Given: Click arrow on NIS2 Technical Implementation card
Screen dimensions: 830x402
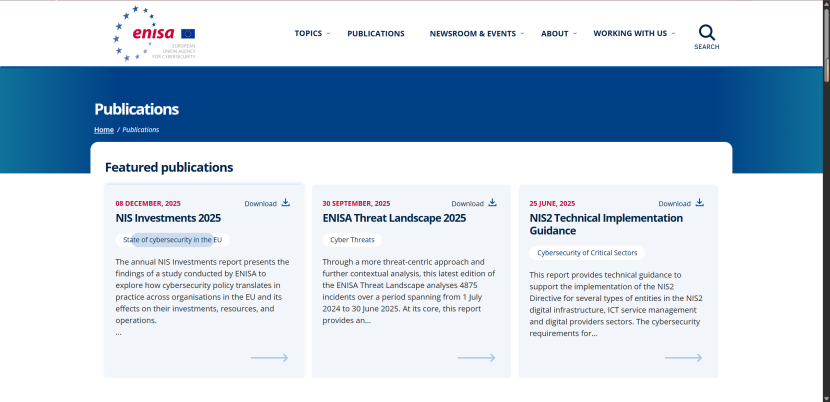Looking at the screenshot, I should [x=683, y=358].
